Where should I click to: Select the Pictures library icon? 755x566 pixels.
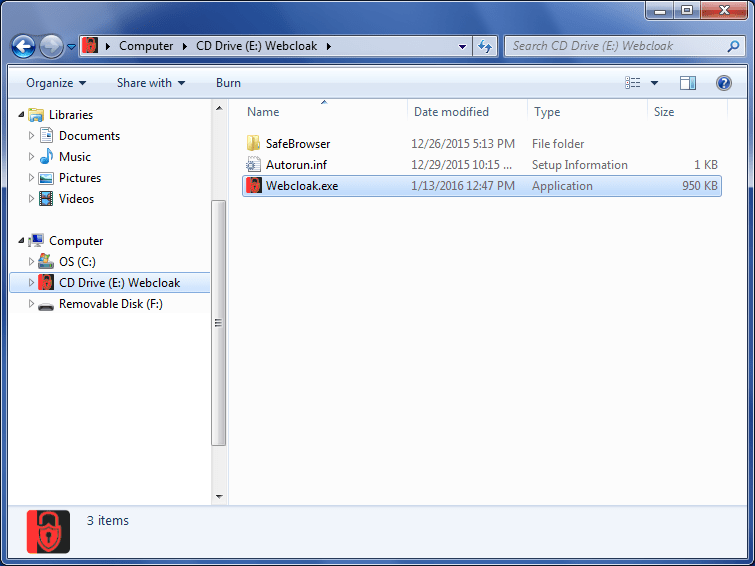coord(46,178)
